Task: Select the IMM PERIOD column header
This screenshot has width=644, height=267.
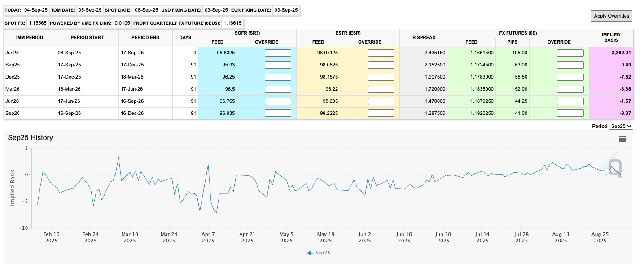Action: click(30, 38)
